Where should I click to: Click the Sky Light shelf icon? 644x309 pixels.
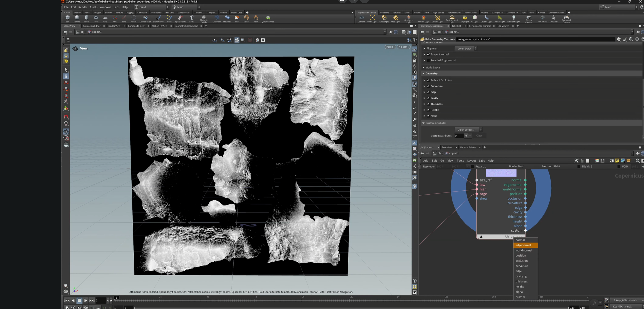464,18
